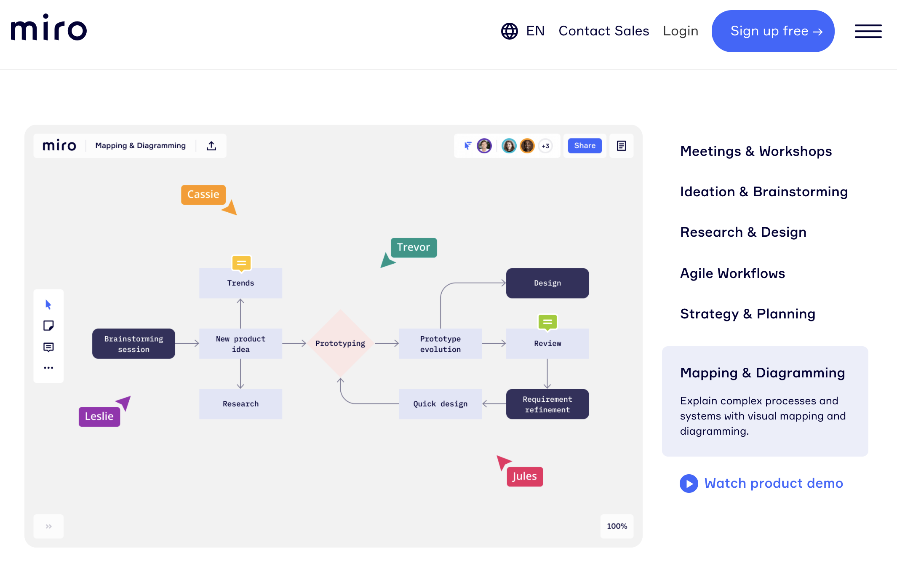The height and width of the screenshot is (588, 897).
Task: Click the Sign up free button
Action: (x=773, y=31)
